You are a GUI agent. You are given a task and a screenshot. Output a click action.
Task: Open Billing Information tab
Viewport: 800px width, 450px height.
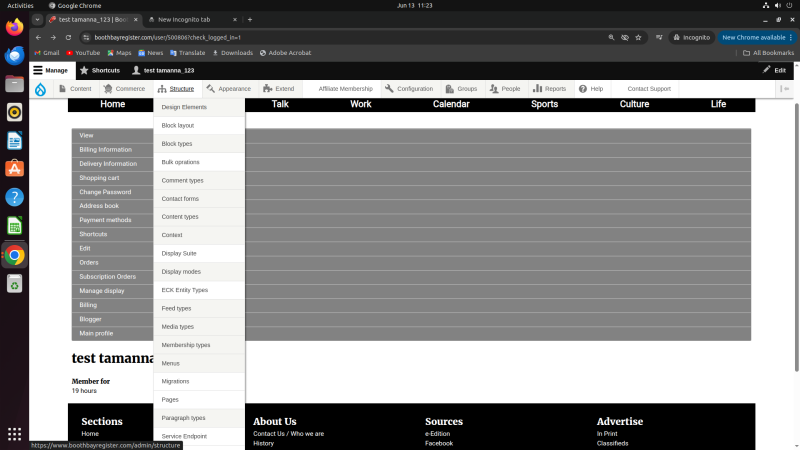[106, 149]
